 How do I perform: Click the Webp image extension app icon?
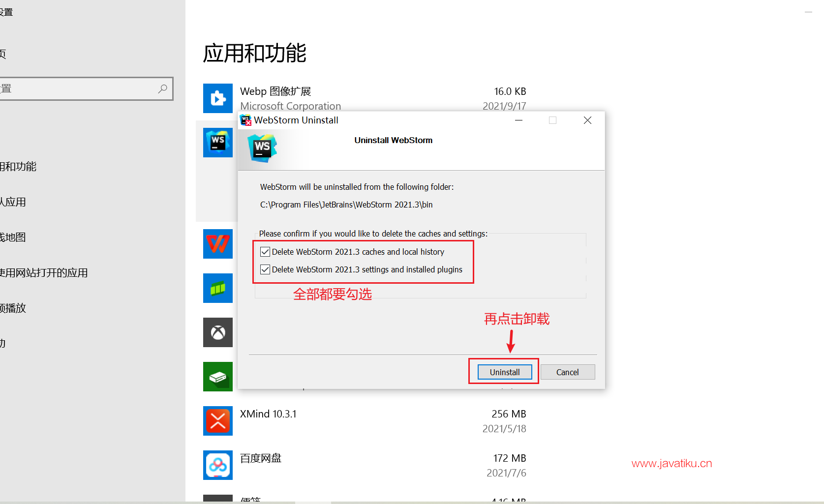point(218,98)
